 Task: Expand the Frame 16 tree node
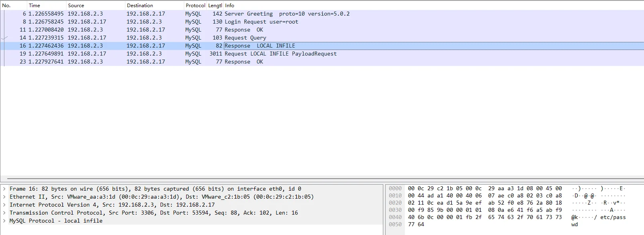4,189
